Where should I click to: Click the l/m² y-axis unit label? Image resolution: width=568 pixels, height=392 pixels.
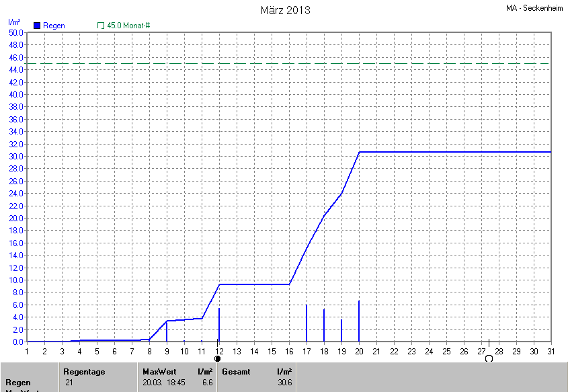click(15, 22)
